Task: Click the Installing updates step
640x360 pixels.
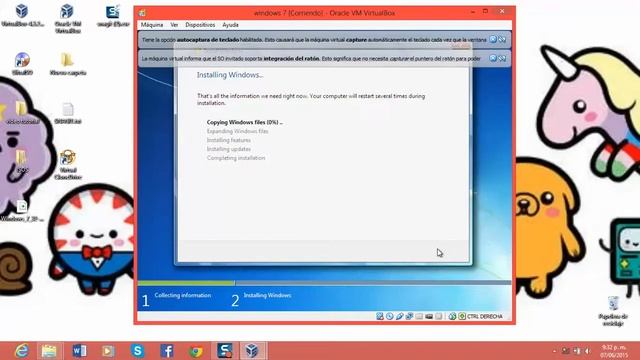Action: point(229,149)
